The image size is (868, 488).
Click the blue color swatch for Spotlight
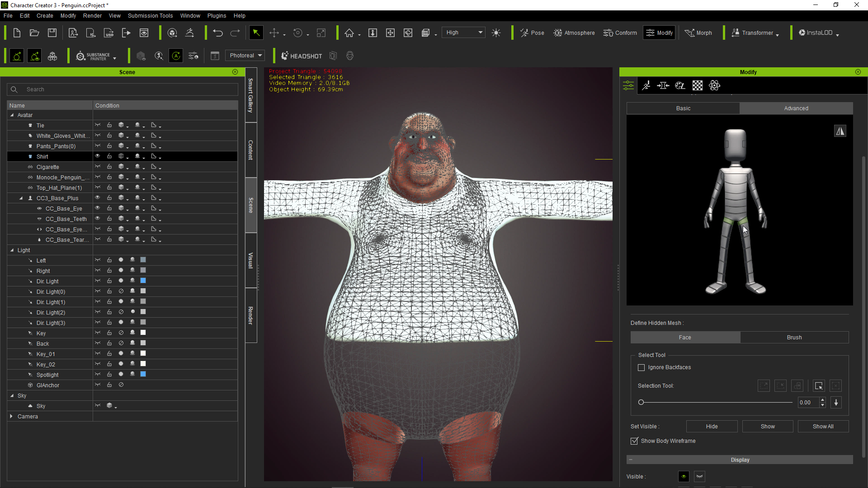[143, 374]
